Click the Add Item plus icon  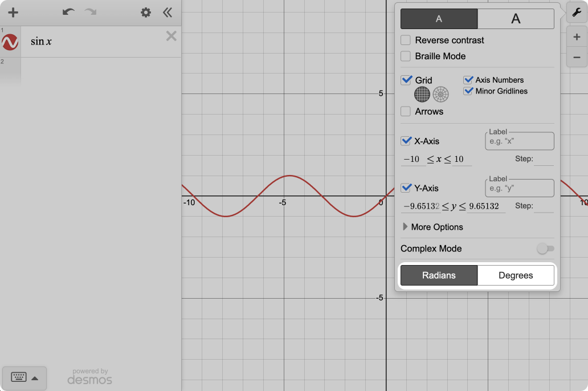pos(13,13)
